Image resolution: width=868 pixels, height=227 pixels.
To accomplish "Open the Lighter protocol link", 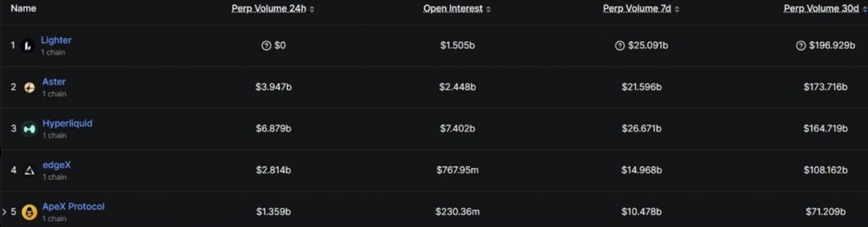I will click(56, 40).
